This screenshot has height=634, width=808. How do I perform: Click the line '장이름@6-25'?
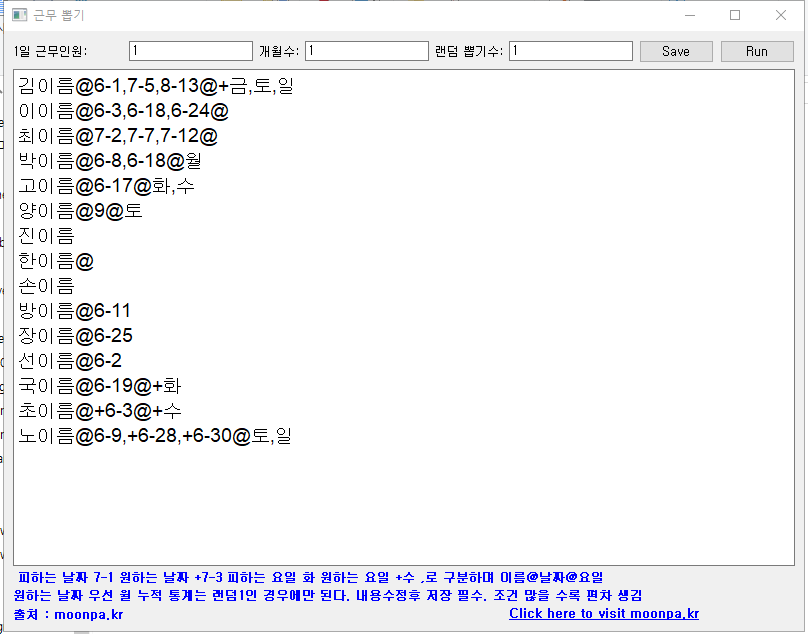click(76, 336)
